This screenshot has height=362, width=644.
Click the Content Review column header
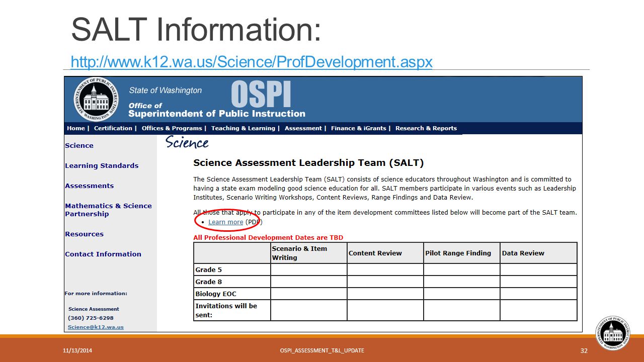385,253
